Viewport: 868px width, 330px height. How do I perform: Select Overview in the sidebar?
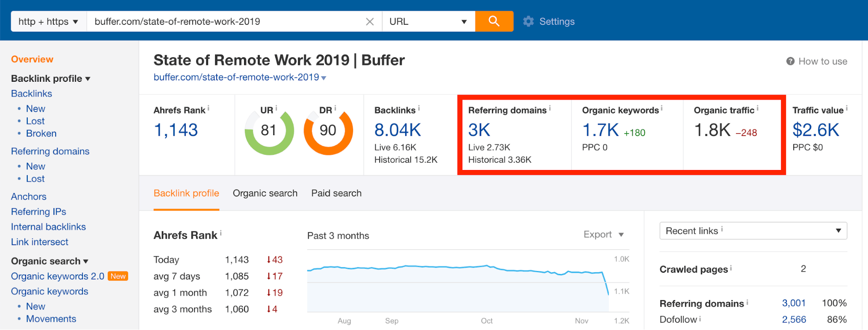(x=32, y=59)
